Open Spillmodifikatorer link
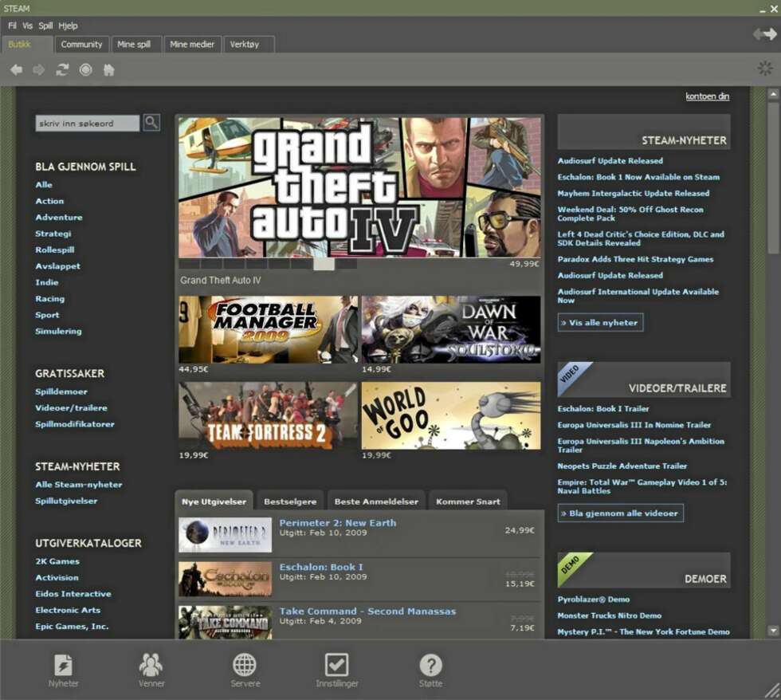 point(75,424)
